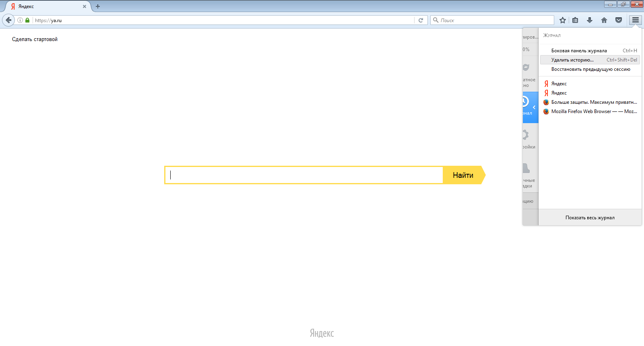
Task: Select the Яндекс browser tab
Action: click(x=47, y=6)
